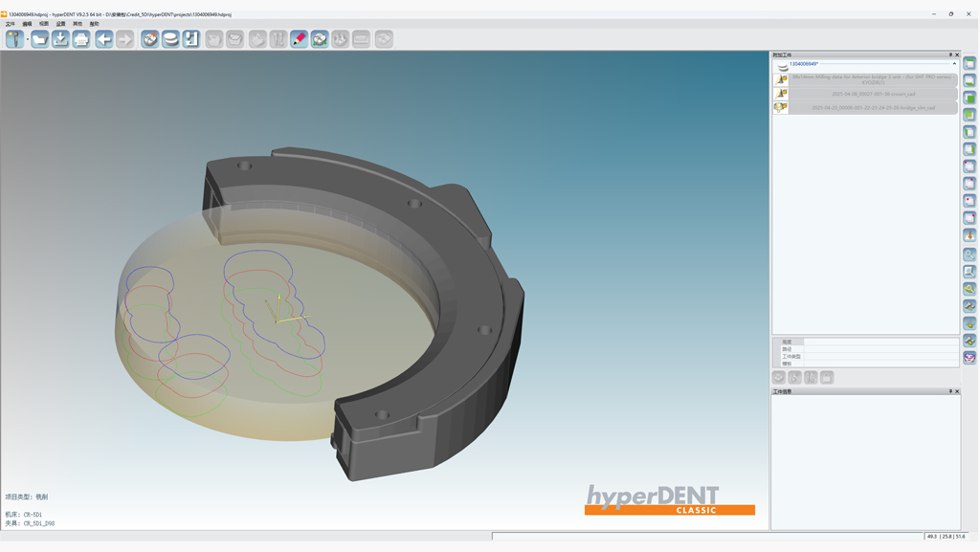The image size is (980, 552).
Task: Open dropdown arrow beside new project icon
Action: coord(27,40)
